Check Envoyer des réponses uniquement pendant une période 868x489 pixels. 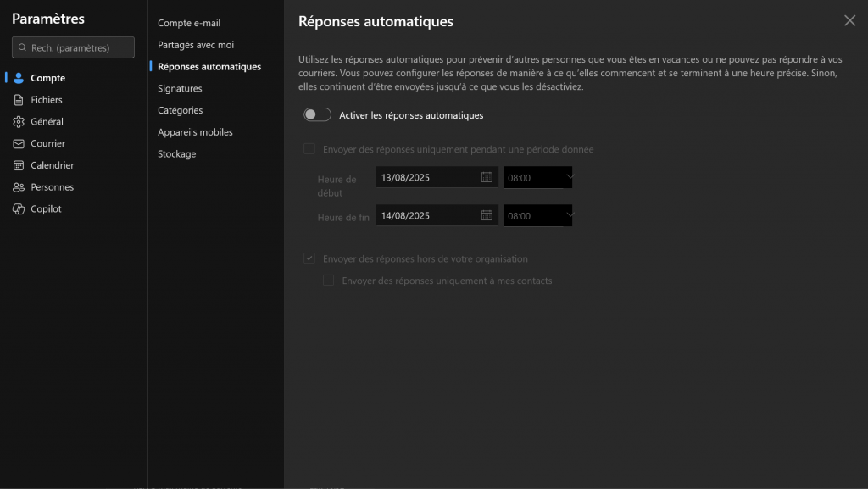[x=309, y=149]
